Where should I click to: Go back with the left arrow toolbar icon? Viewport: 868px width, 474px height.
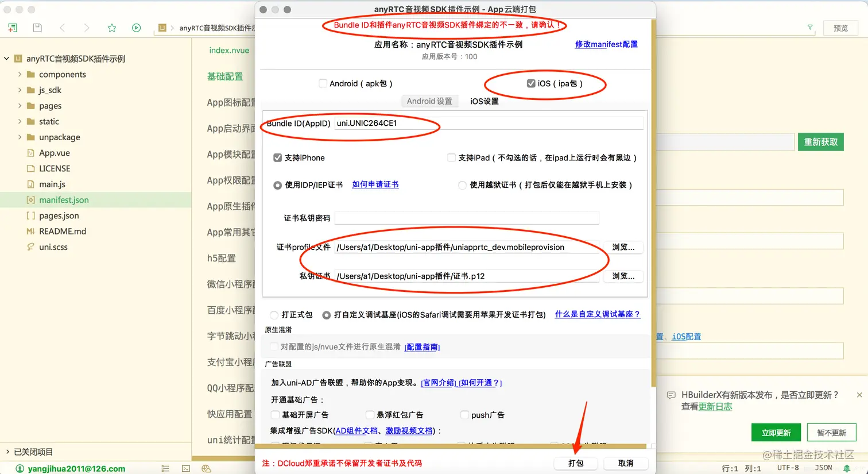(x=62, y=28)
